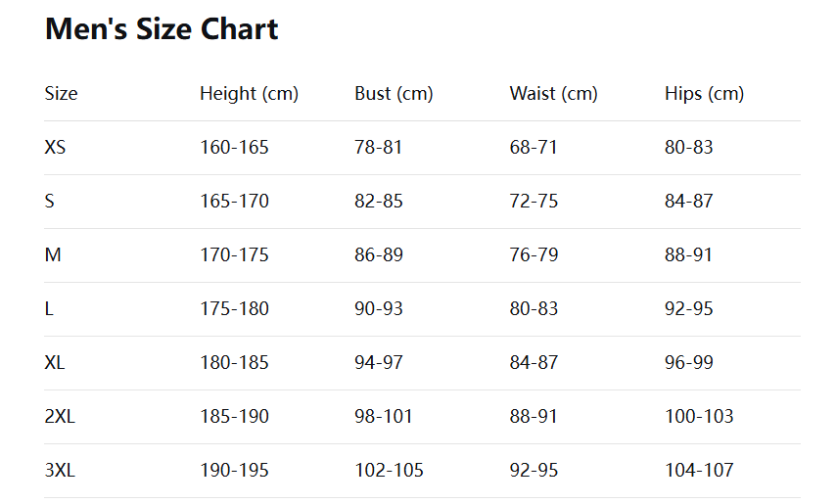Select bust value 86-89 in M row
Image resolution: width=836 pixels, height=504 pixels.
pos(379,255)
